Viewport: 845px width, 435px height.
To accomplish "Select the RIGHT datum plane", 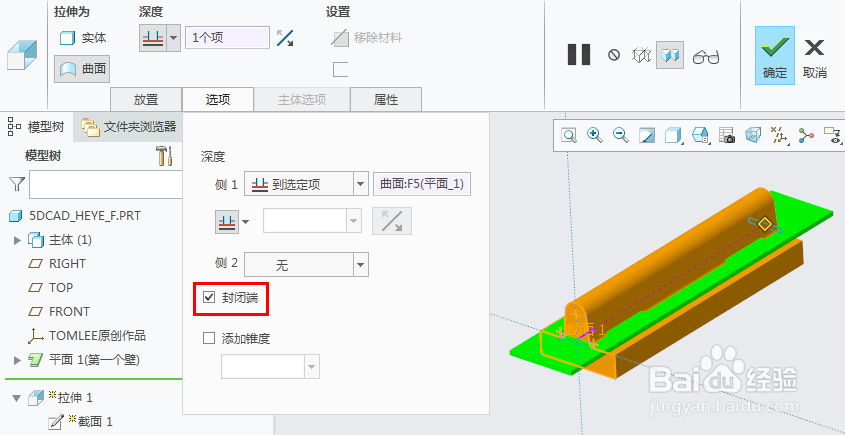I will coord(59,264).
